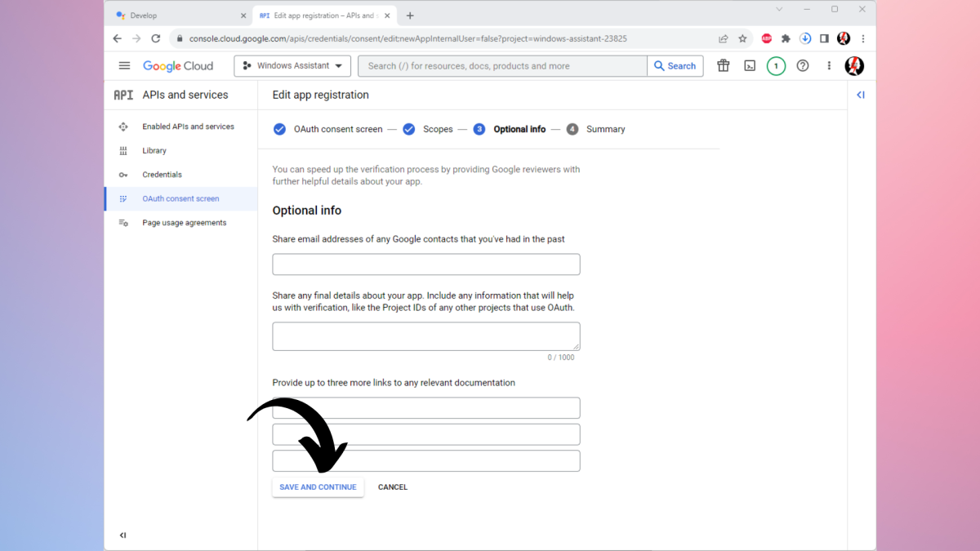Screen dimensions: 980x551
Task: Open the Extensions puzzle icon
Action: 786,38
